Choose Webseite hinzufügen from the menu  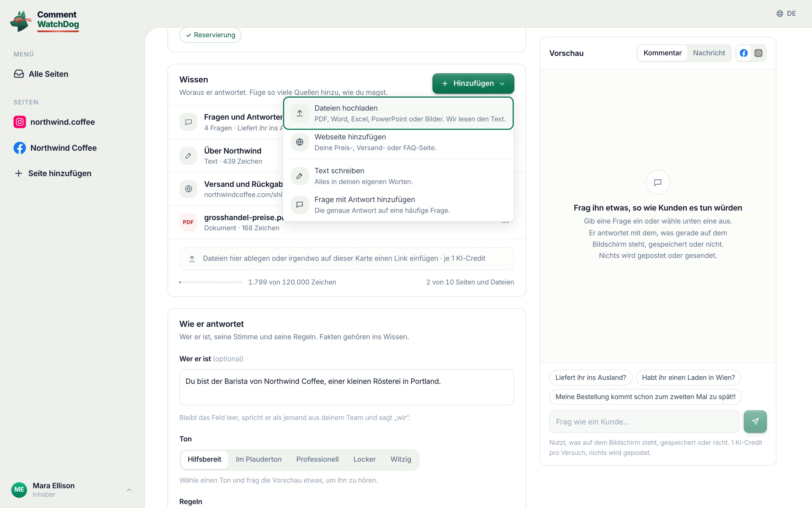[398, 142]
